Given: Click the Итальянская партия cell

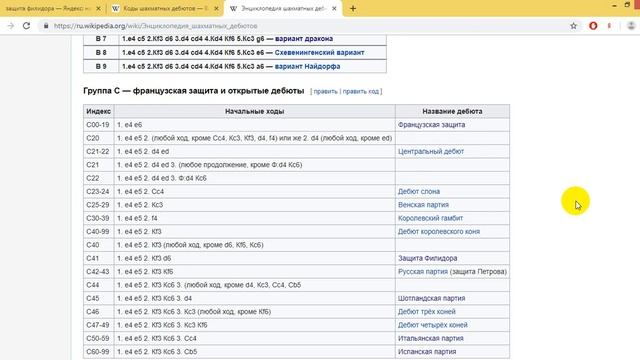Looking at the screenshot, I should point(452,338).
